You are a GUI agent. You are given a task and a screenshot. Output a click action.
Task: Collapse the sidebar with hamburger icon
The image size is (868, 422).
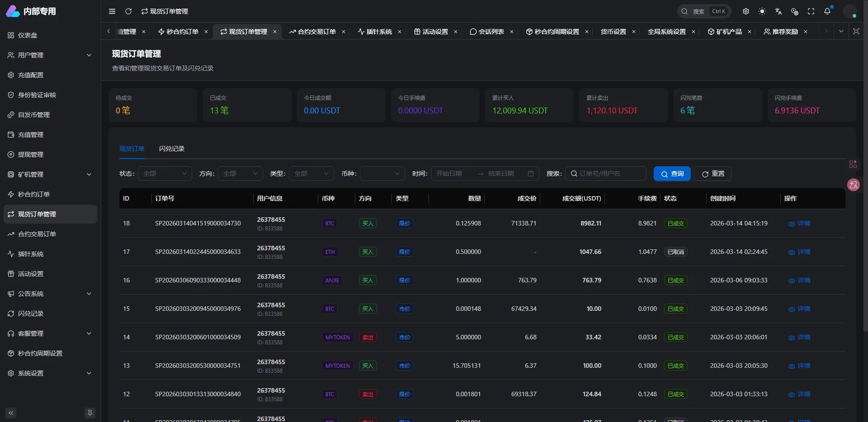click(112, 11)
